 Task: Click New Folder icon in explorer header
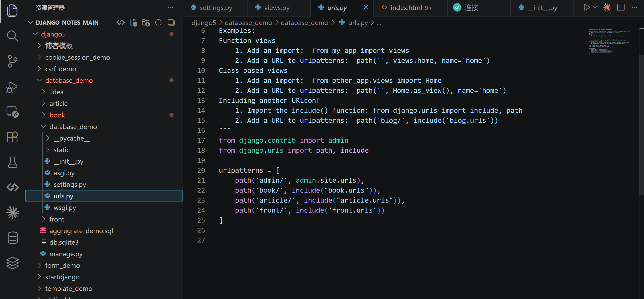click(146, 23)
